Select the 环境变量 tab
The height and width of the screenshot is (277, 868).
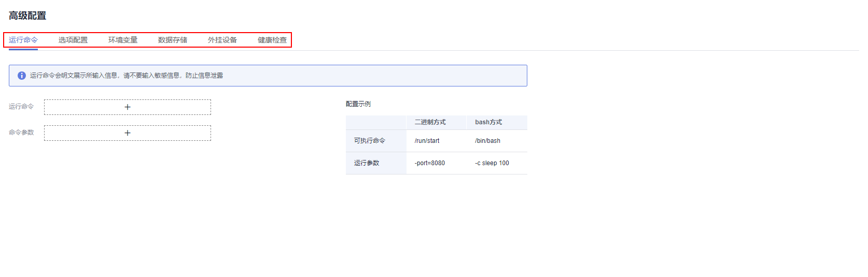coord(123,40)
